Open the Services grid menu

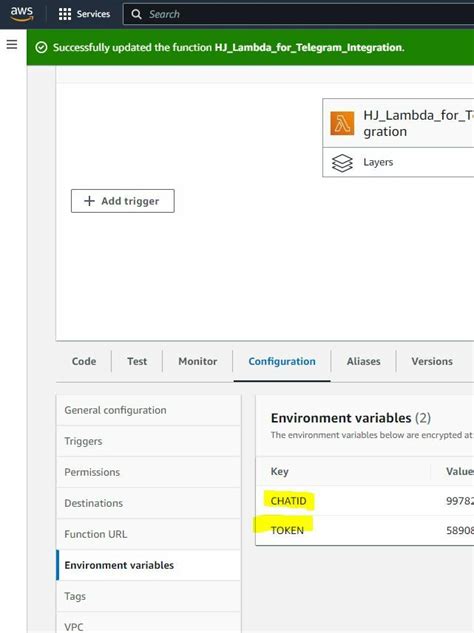pyautogui.click(x=65, y=14)
